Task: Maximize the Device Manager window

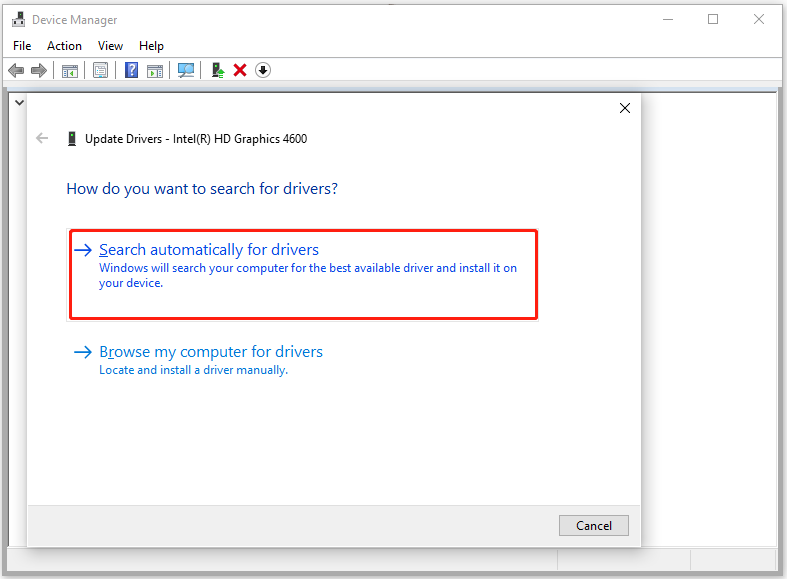Action: tap(713, 20)
